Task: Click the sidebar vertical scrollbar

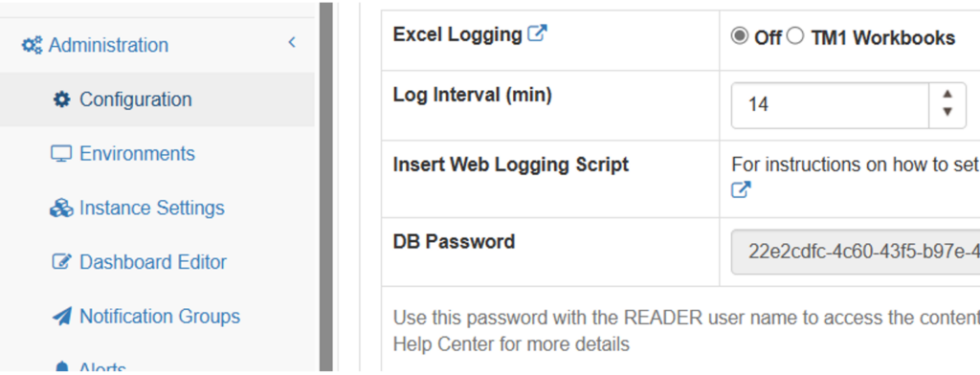Action: (x=326, y=187)
